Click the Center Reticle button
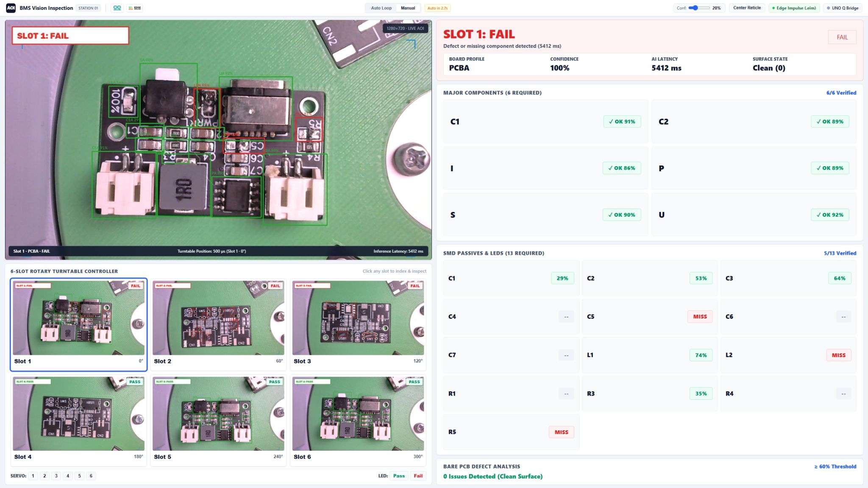The height and width of the screenshot is (488, 868). 747,8
